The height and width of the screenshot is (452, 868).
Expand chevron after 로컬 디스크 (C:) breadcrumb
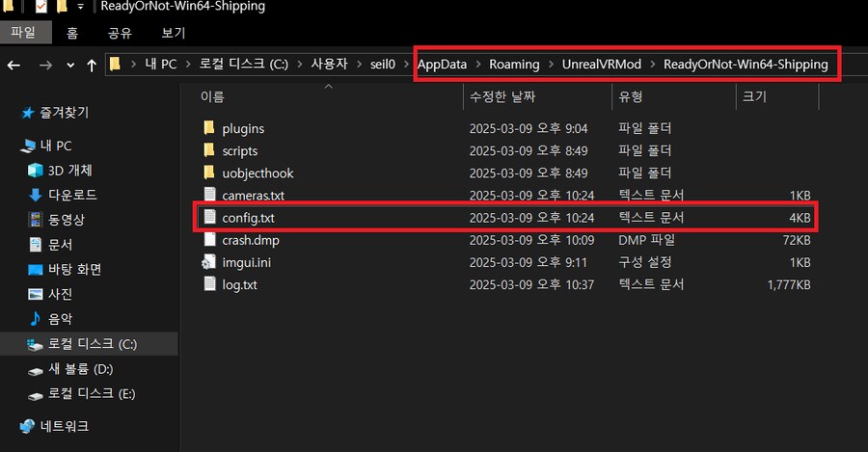tap(300, 65)
